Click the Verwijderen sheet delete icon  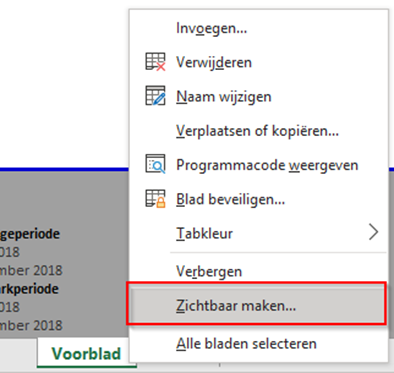[155, 62]
